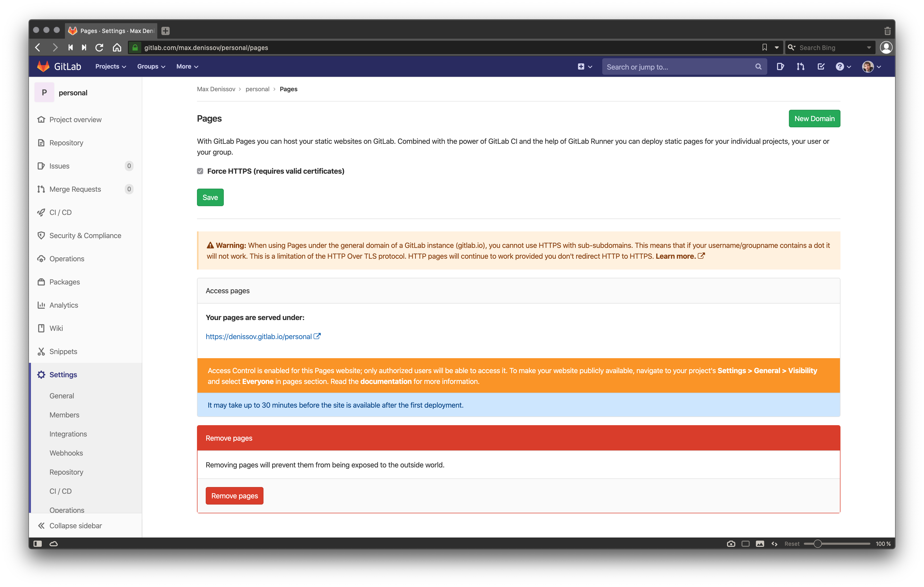This screenshot has width=924, height=587.
Task: Open the To-Do list icon in navbar
Action: click(x=821, y=67)
